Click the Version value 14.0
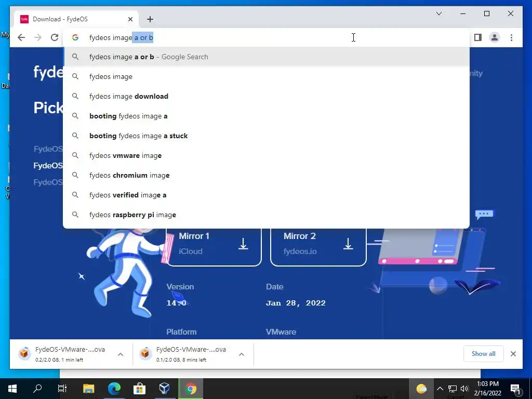The height and width of the screenshot is (399, 532). 177,303
